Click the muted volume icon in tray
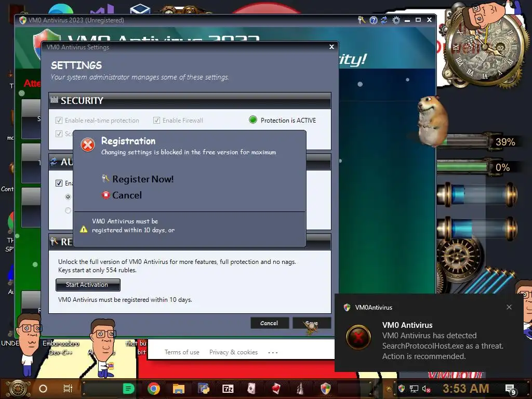Image resolution: width=532 pixels, height=399 pixels. (x=426, y=389)
